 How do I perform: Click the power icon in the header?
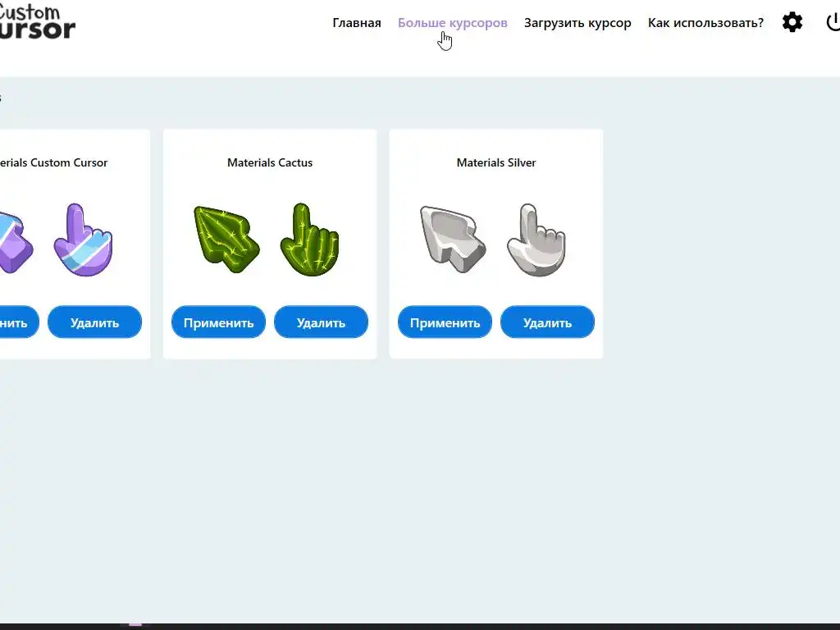(x=833, y=22)
